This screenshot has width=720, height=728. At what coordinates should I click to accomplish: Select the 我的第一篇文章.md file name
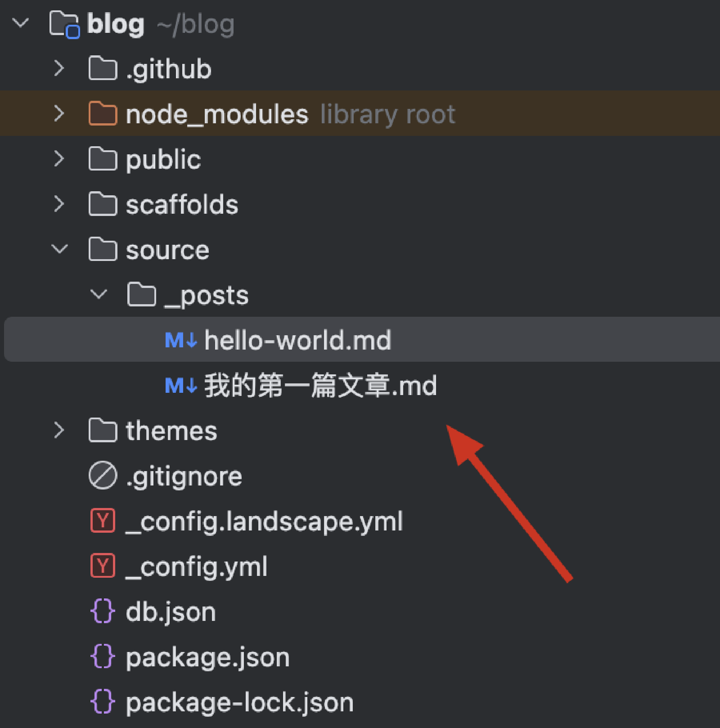(x=320, y=386)
